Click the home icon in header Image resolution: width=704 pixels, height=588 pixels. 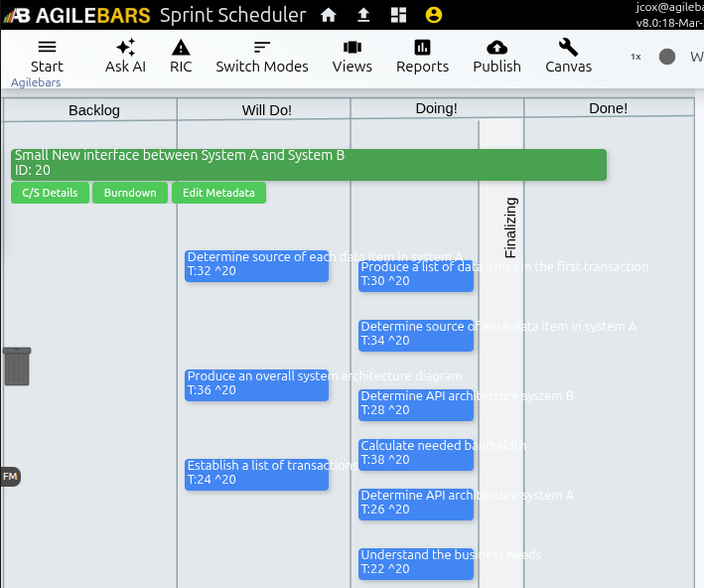329,15
